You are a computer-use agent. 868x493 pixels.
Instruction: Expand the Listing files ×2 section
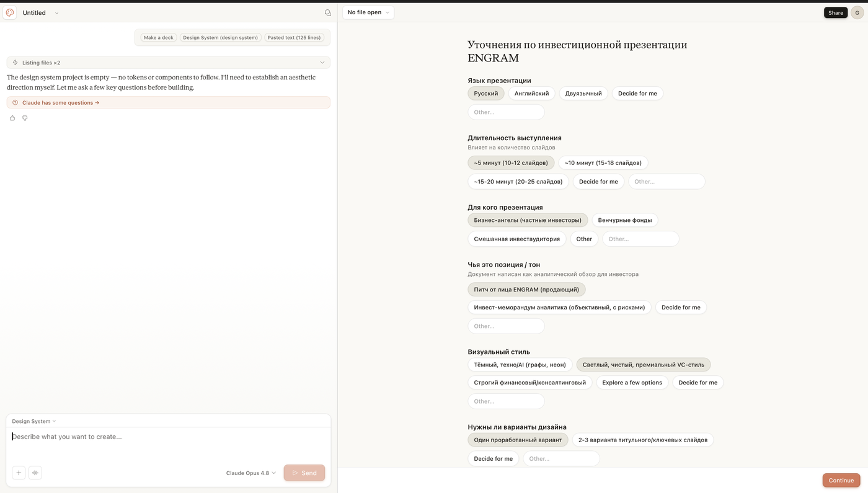click(x=169, y=63)
